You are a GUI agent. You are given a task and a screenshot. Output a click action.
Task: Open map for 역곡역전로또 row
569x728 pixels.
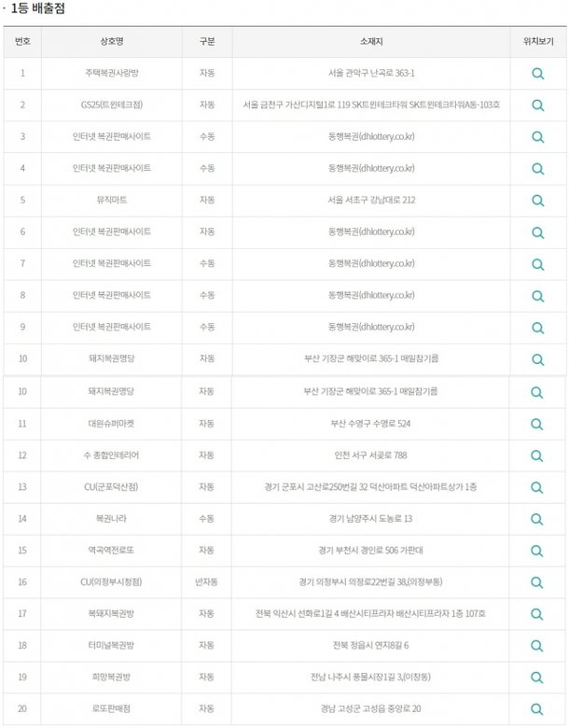coord(536,551)
